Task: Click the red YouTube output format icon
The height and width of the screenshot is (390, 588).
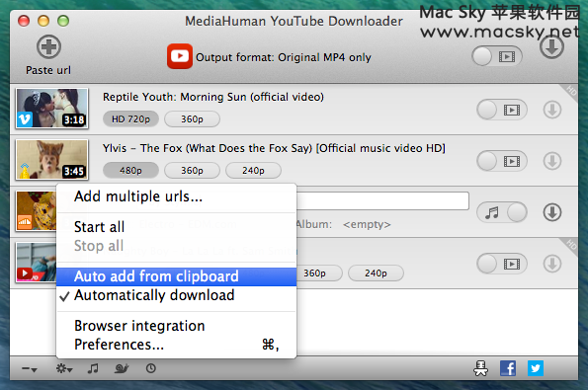Action: click(x=180, y=56)
